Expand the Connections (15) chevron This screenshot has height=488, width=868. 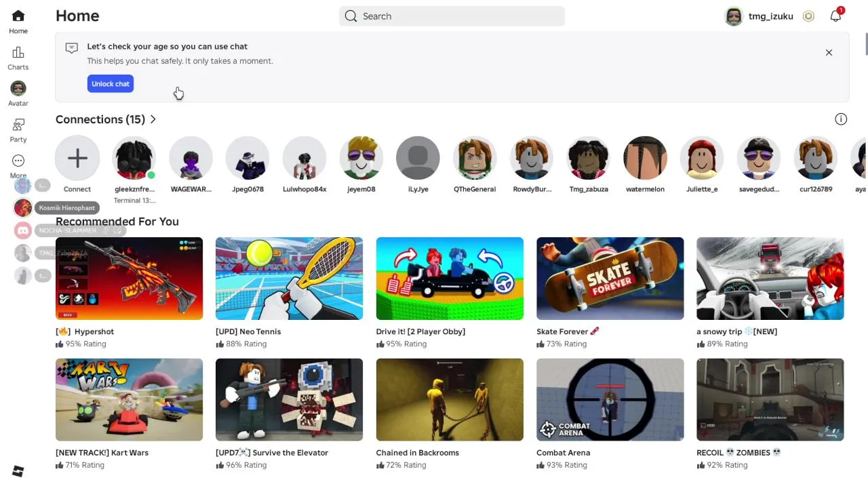153,119
